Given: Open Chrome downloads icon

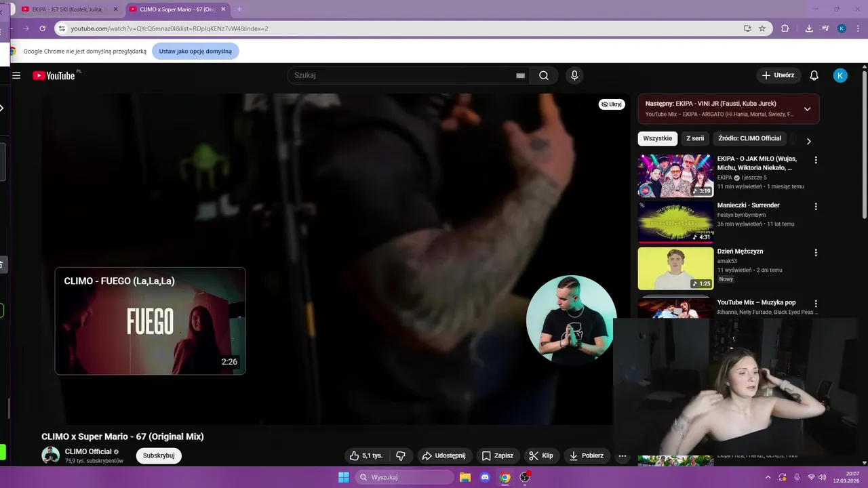Looking at the screenshot, I should click(x=809, y=28).
